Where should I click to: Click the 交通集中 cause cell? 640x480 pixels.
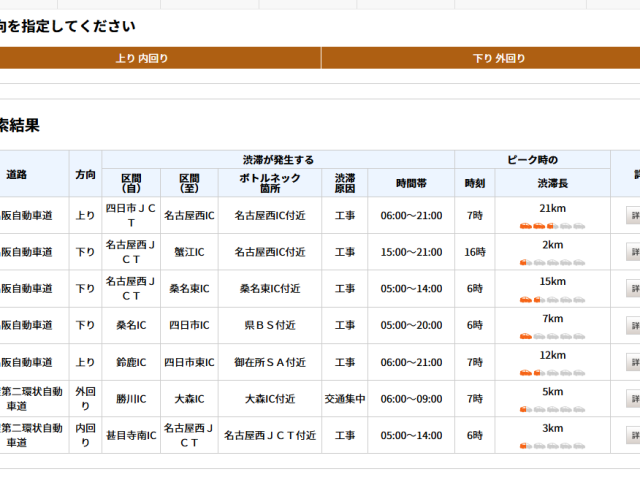click(x=345, y=399)
